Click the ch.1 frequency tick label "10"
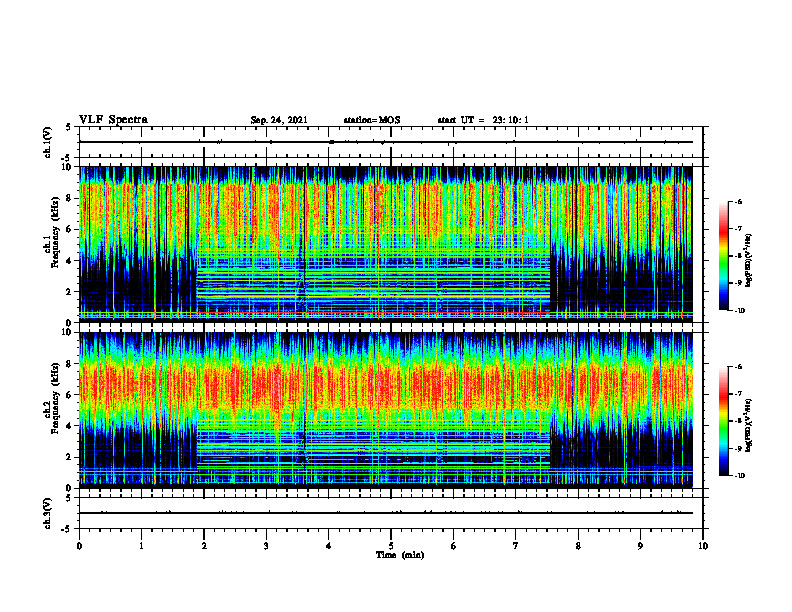The width and height of the screenshot is (792, 612). pyautogui.click(x=68, y=167)
